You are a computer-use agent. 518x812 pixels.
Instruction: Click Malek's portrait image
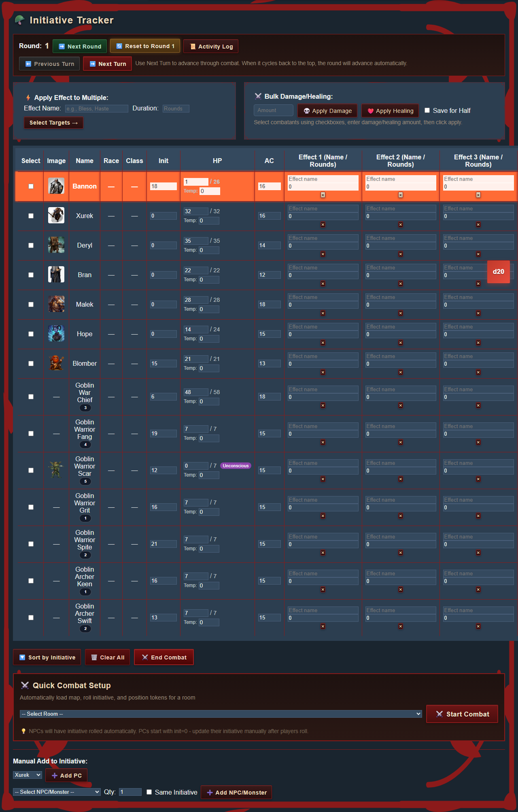coord(56,304)
